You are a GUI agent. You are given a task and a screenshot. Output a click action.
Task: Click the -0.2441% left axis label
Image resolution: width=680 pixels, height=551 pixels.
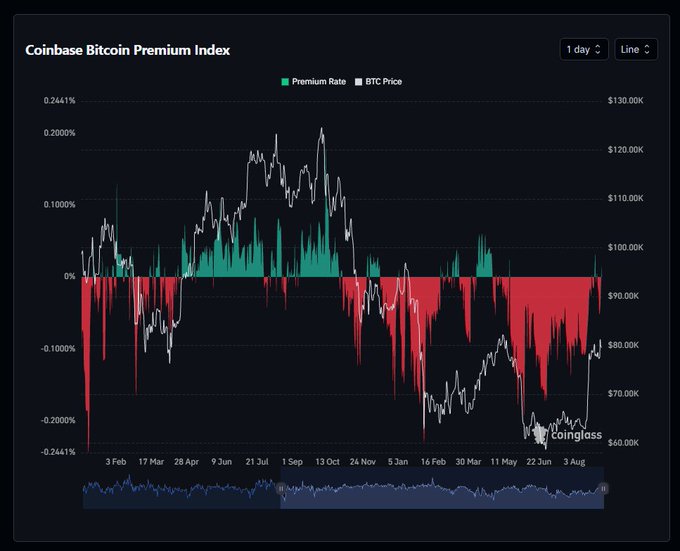click(58, 452)
